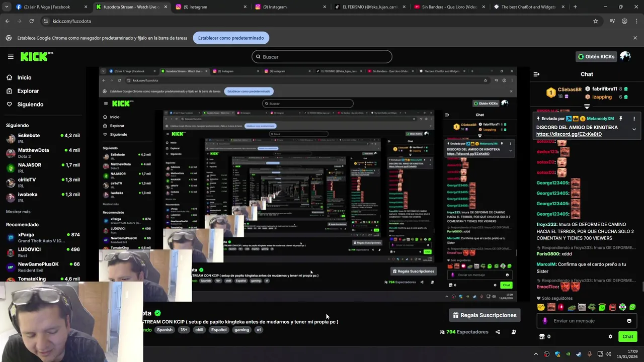This screenshot has height=362, width=644.
Task: Select the chill stream tag
Action: pos(199,330)
